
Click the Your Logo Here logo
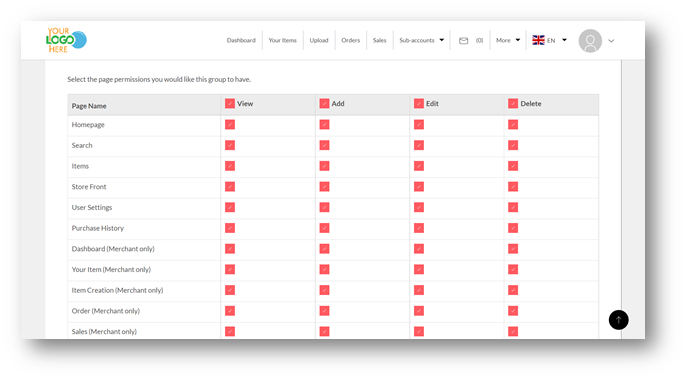[66, 40]
